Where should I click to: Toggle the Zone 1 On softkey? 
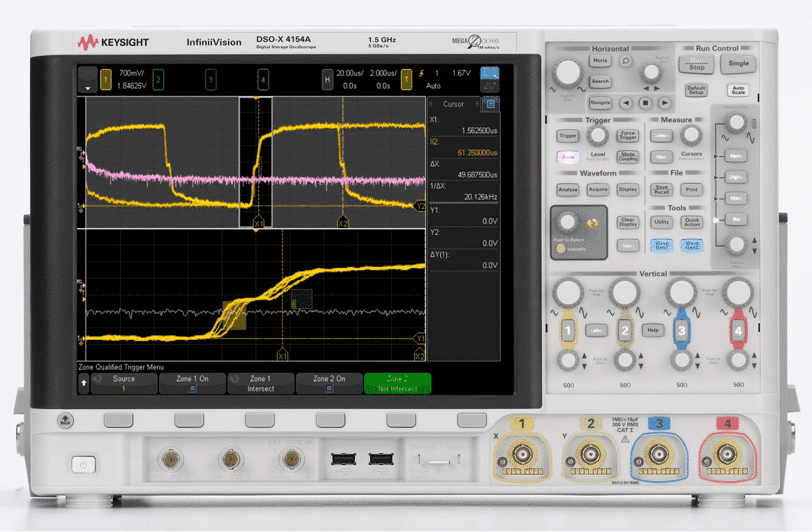pyautogui.click(x=193, y=383)
